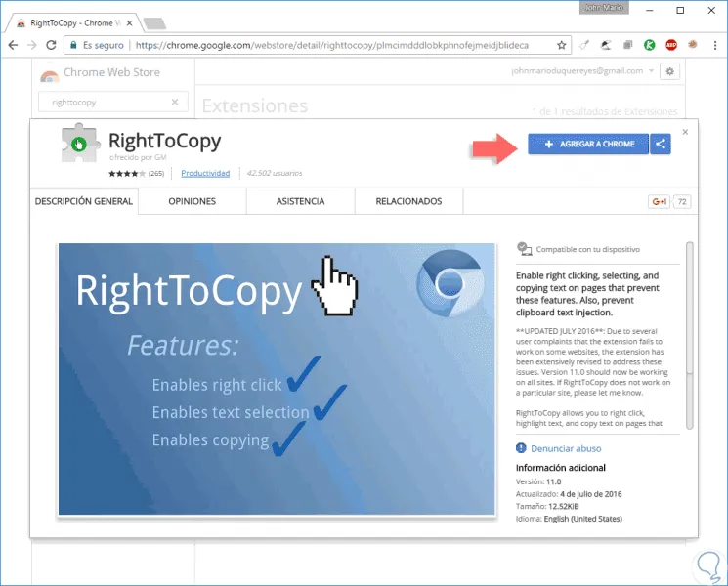The image size is (728, 586).
Task: Click the green K extension icon
Action: click(649, 45)
